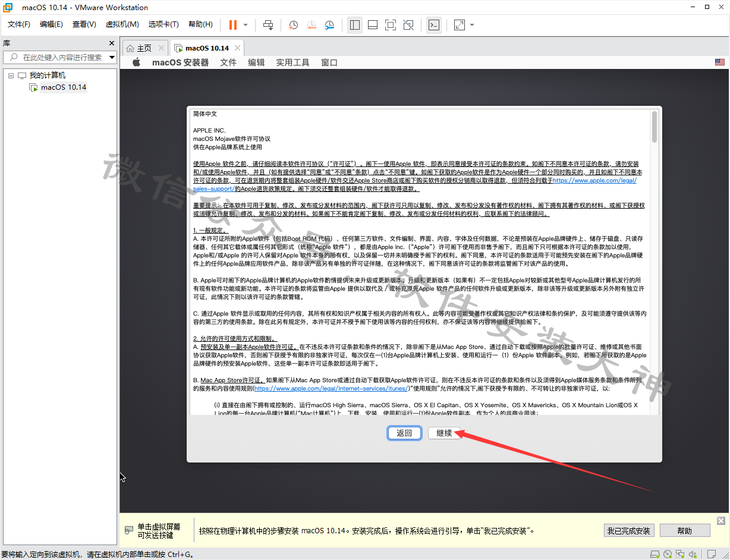The width and height of the screenshot is (730, 560).
Task: Click the 2. 允许的许可使用方式和限制 heading
Action: click(235, 338)
